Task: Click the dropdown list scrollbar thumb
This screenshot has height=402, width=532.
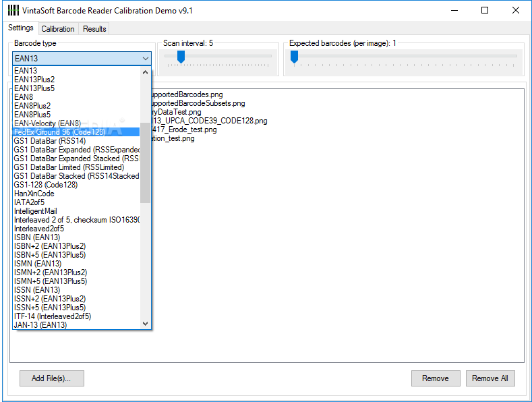Action: [x=145, y=163]
